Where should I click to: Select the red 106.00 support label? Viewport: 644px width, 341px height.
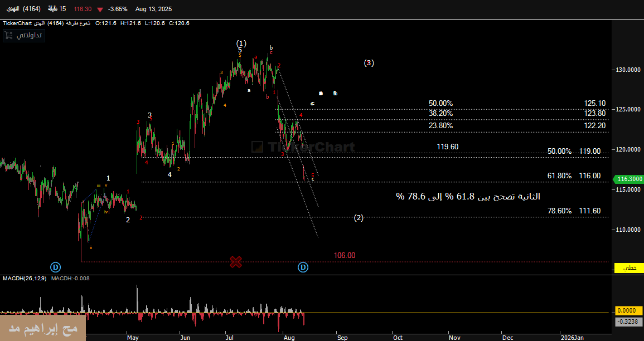click(345, 256)
